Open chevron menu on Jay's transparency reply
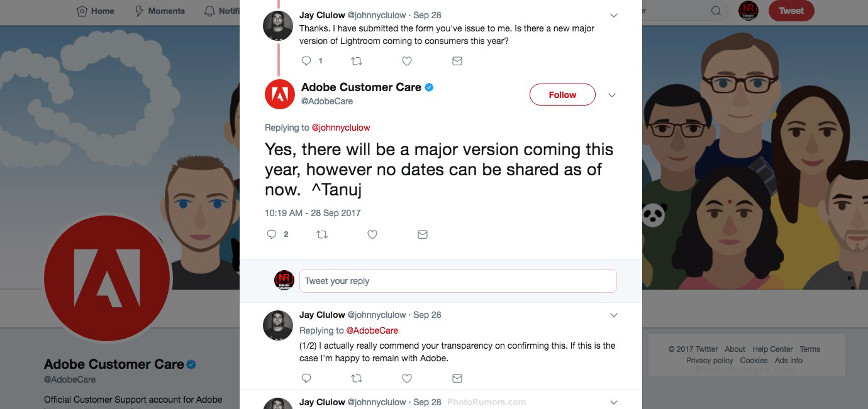868x409 pixels. point(614,315)
